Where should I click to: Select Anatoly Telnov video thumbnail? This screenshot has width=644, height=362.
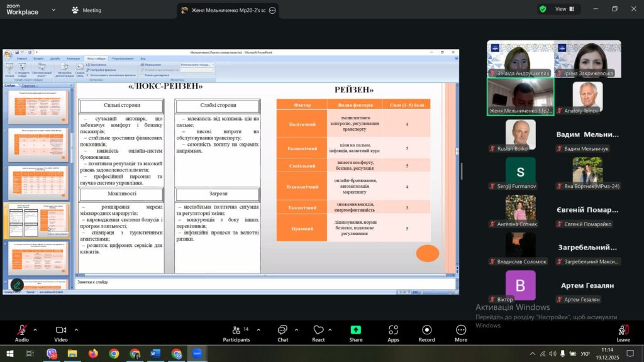[587, 95]
